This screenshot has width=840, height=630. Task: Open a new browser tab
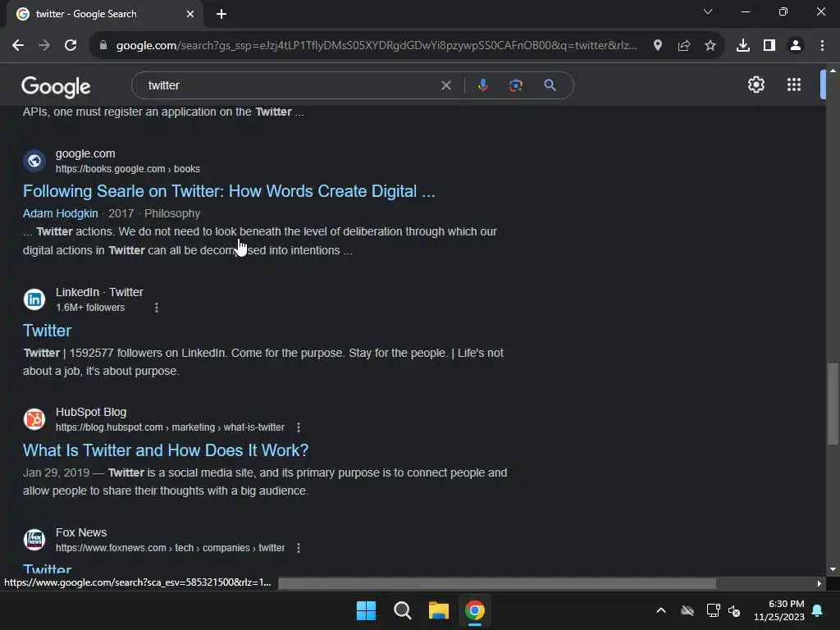point(221,15)
